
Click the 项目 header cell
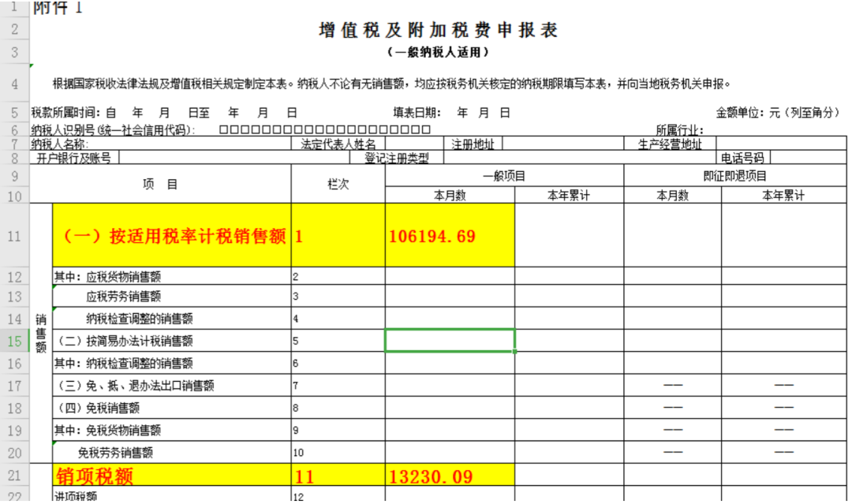tap(160, 184)
